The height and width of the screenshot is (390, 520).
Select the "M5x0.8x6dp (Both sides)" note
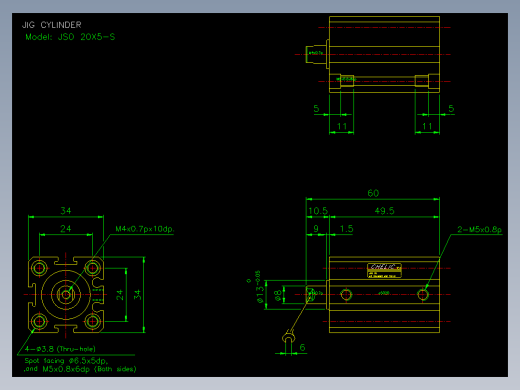pyautogui.click(x=89, y=369)
